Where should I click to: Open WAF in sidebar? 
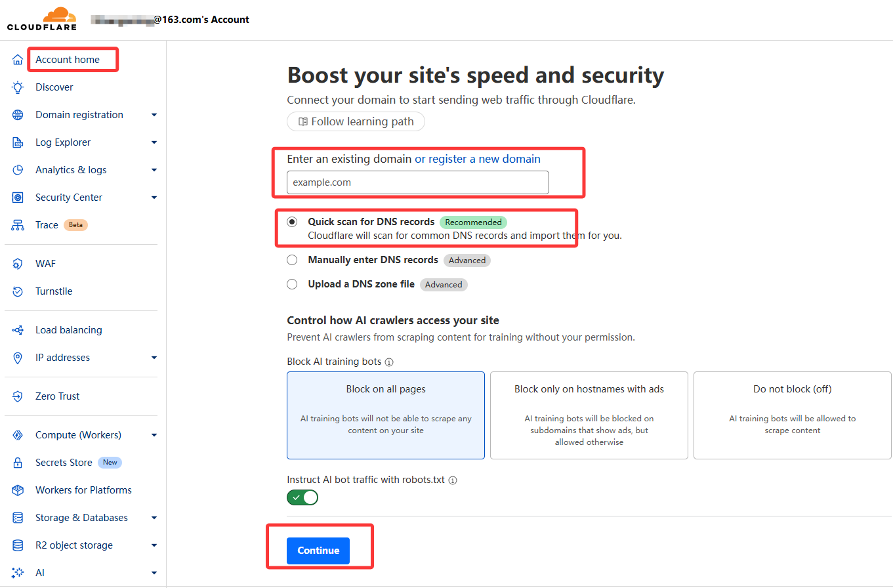click(46, 264)
